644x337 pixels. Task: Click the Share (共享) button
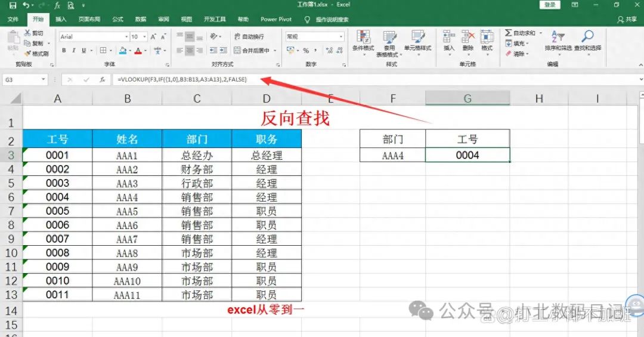627,19
